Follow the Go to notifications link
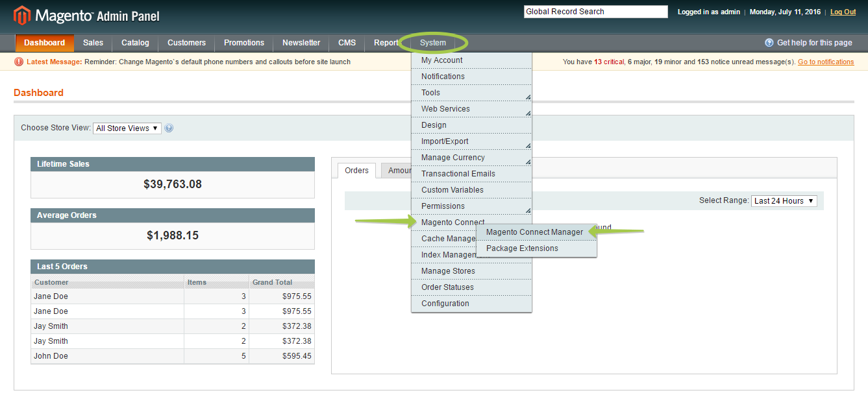 (x=826, y=62)
